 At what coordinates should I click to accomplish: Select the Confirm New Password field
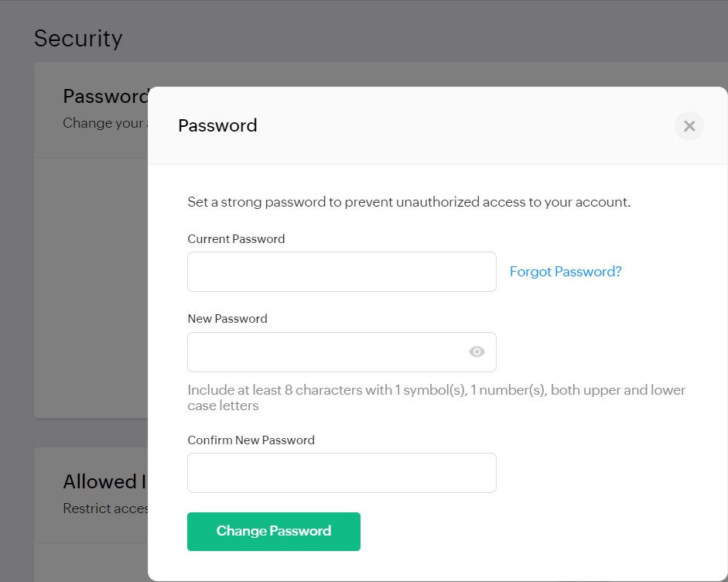(x=341, y=472)
